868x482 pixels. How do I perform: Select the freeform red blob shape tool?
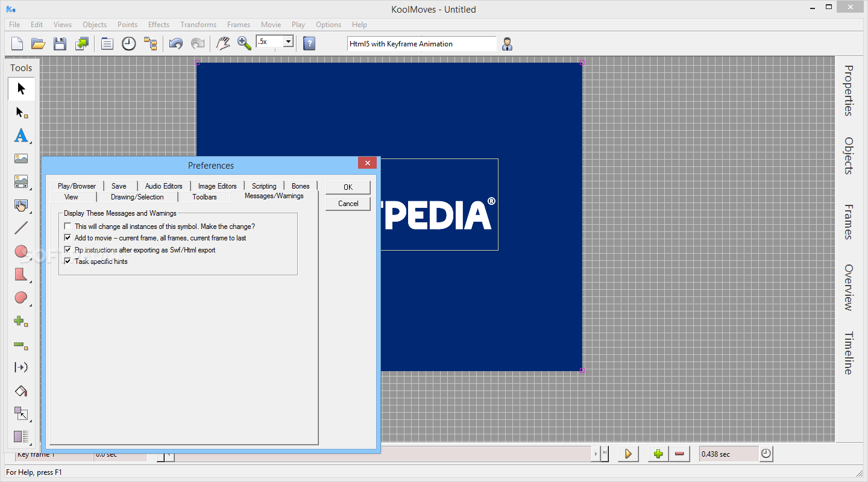pos(21,298)
